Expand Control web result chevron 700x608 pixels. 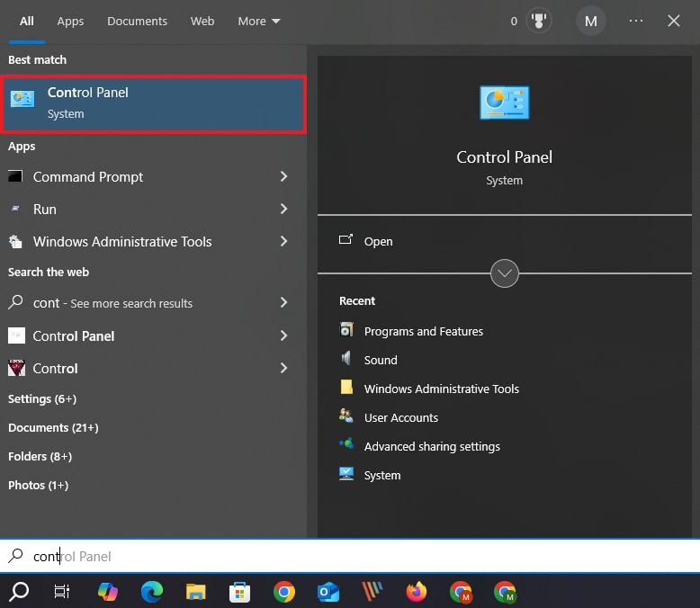[284, 368]
